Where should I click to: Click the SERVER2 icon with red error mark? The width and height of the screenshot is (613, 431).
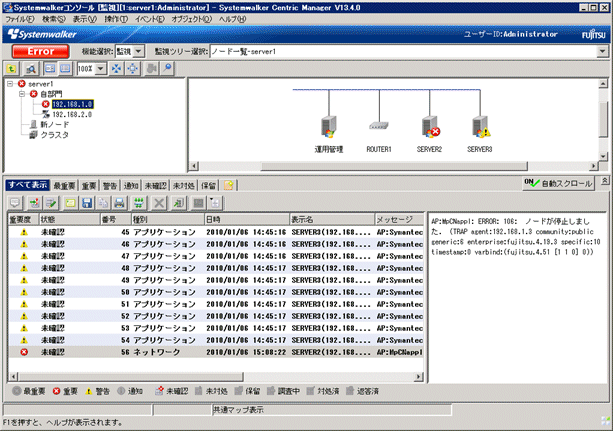click(x=430, y=127)
